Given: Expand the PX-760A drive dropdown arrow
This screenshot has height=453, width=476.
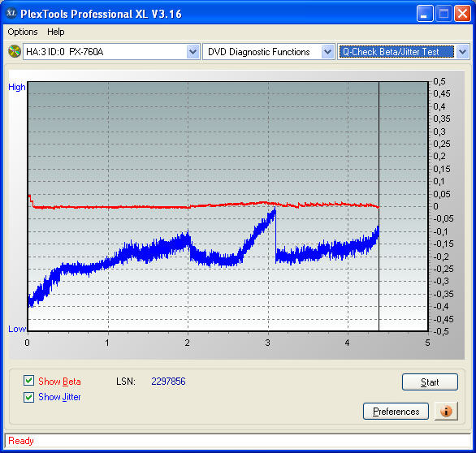Looking at the screenshot, I should pos(193,52).
